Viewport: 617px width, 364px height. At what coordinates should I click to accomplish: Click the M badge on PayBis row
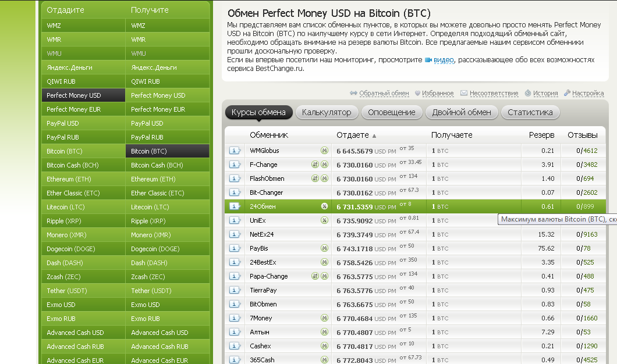[x=324, y=248]
